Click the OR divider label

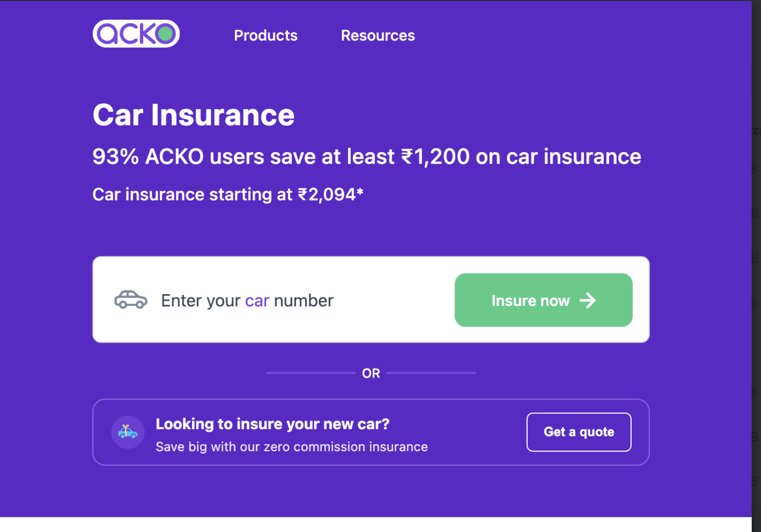pyautogui.click(x=371, y=373)
